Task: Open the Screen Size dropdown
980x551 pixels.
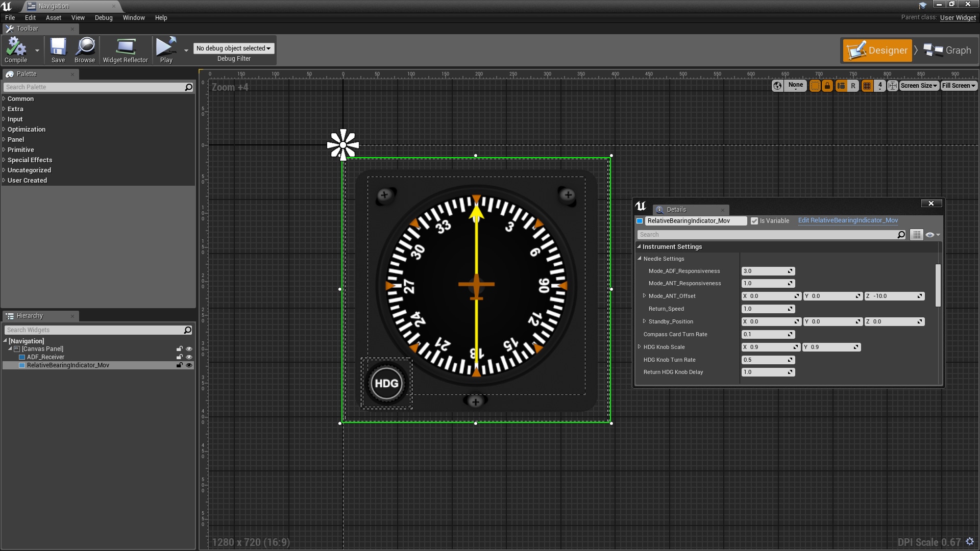Action: 919,86
